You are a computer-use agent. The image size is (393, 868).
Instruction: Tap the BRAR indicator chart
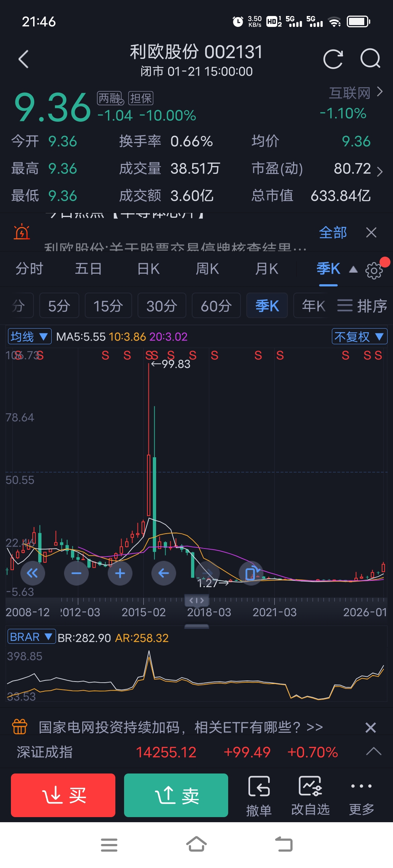point(196,675)
